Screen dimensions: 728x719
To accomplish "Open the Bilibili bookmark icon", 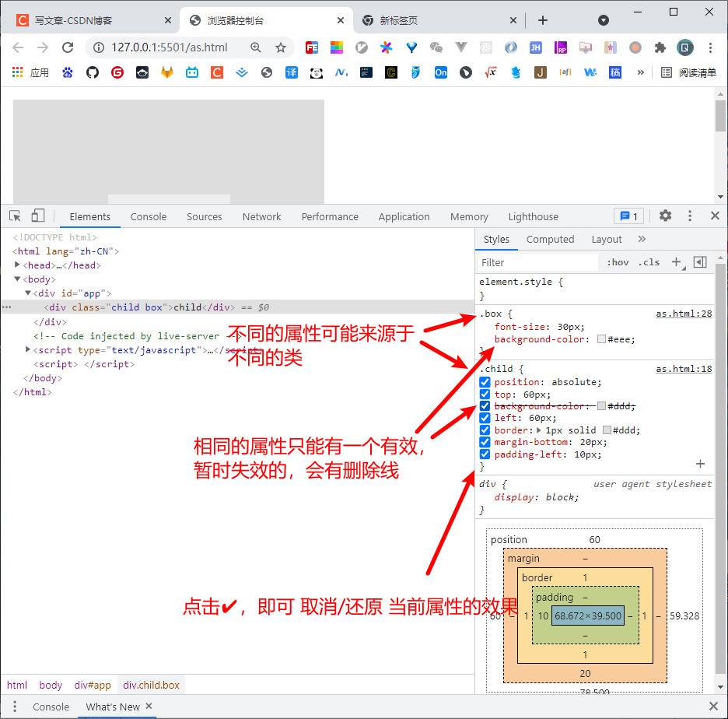I will [x=192, y=72].
